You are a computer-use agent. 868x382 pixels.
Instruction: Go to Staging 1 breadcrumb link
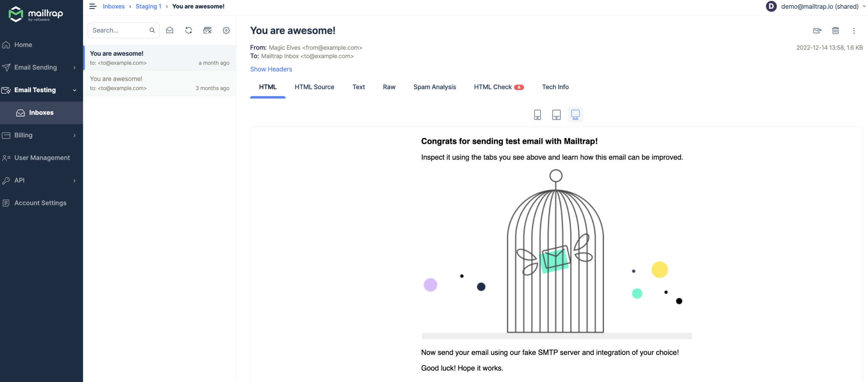click(148, 7)
